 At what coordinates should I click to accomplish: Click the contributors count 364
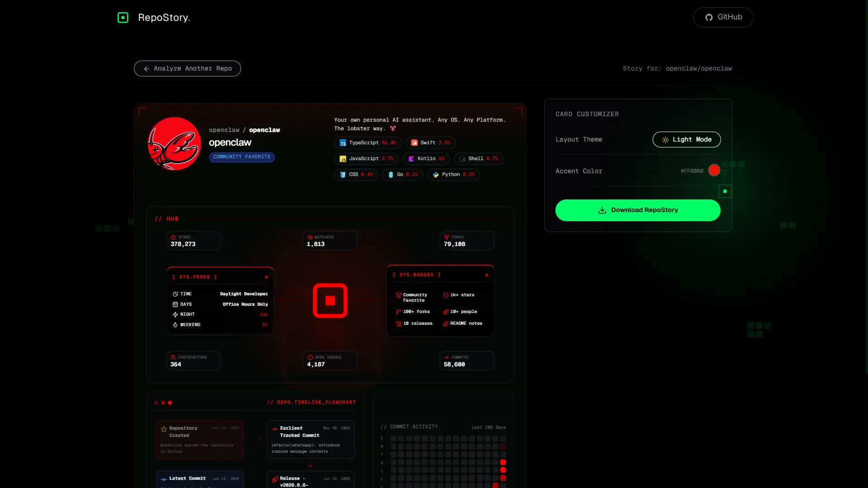[175, 365]
